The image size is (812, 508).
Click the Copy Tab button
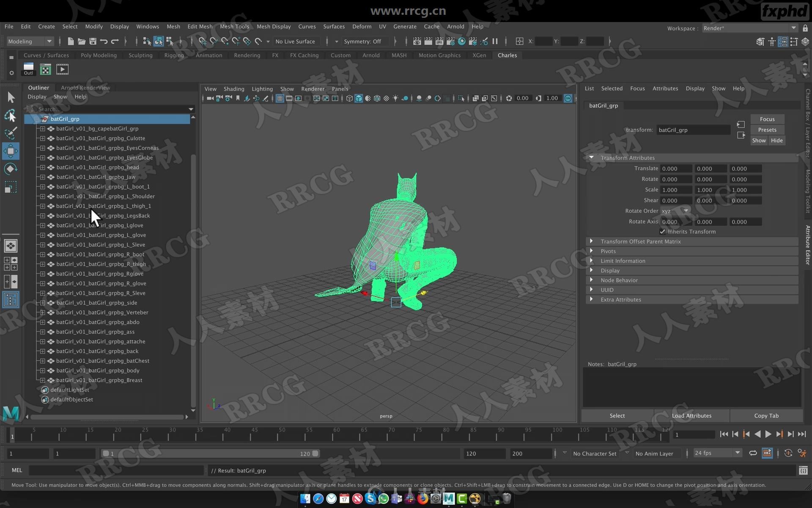(766, 416)
